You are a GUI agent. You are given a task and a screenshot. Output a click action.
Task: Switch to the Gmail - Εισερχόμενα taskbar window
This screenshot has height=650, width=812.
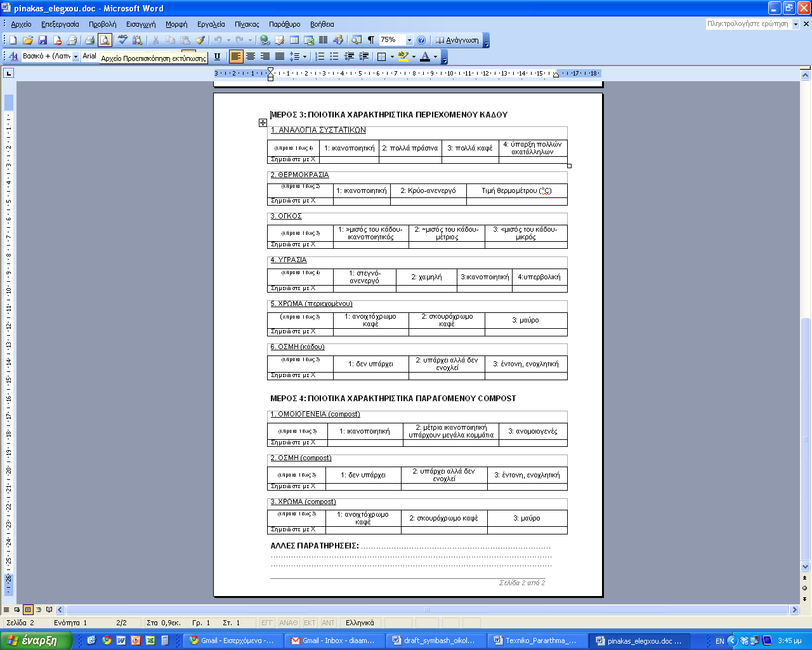tap(232, 640)
